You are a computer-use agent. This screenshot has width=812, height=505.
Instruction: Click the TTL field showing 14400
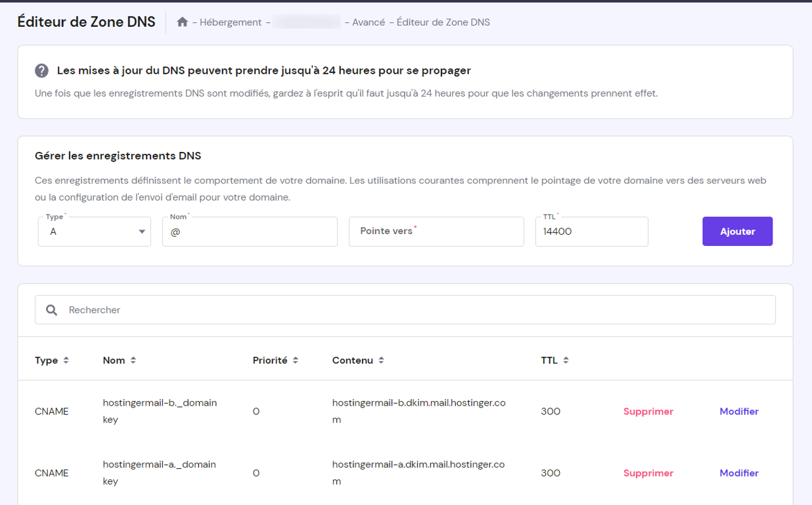coord(591,231)
